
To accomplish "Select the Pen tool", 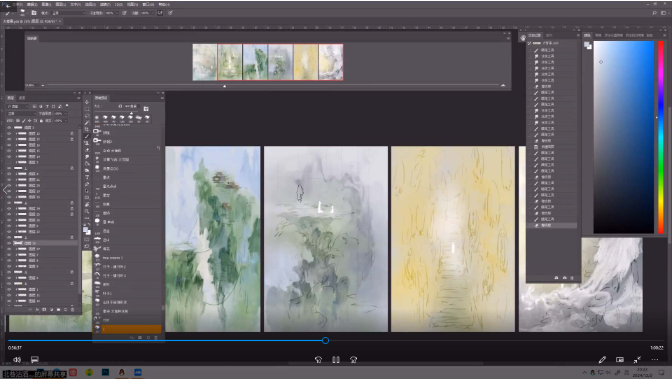I will 87,184.
